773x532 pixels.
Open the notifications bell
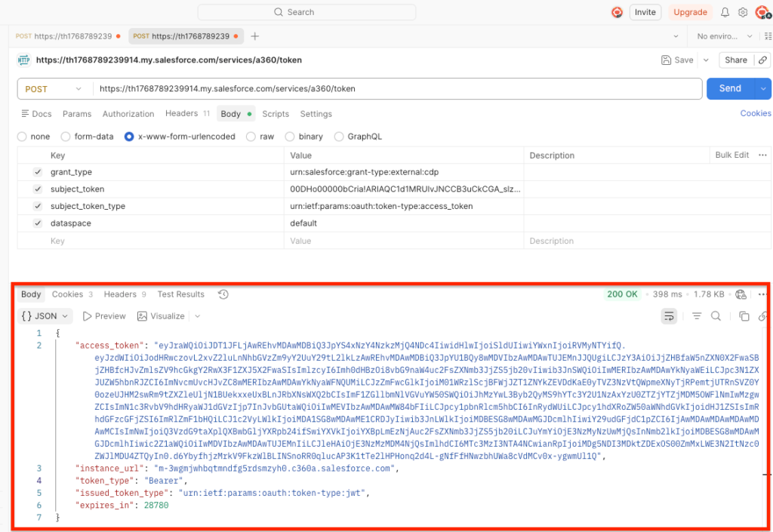point(725,12)
